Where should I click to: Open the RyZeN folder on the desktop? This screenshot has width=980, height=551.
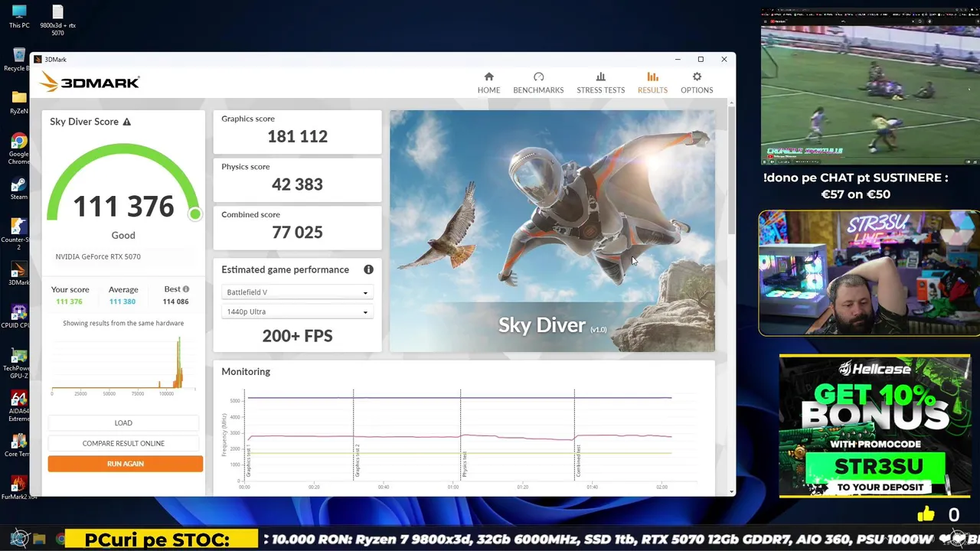coord(19,103)
